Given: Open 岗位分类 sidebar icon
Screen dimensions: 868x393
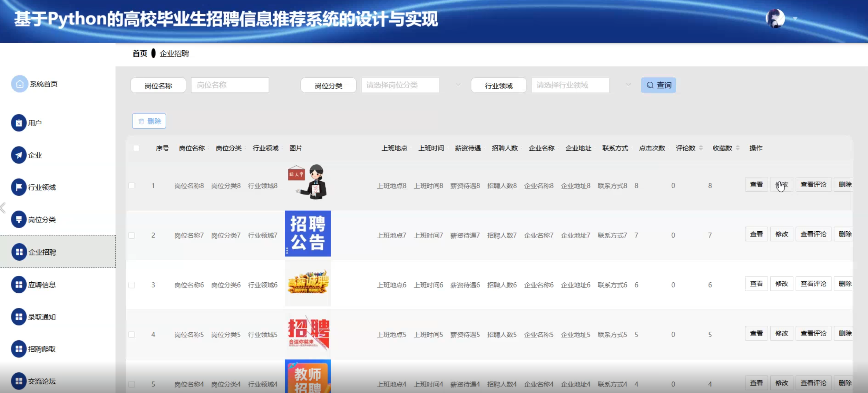Looking at the screenshot, I should (x=19, y=219).
